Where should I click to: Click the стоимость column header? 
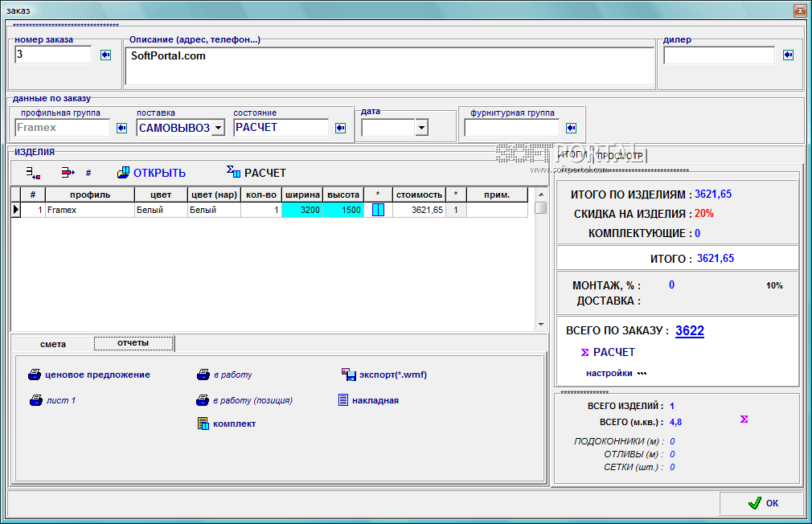(419, 194)
